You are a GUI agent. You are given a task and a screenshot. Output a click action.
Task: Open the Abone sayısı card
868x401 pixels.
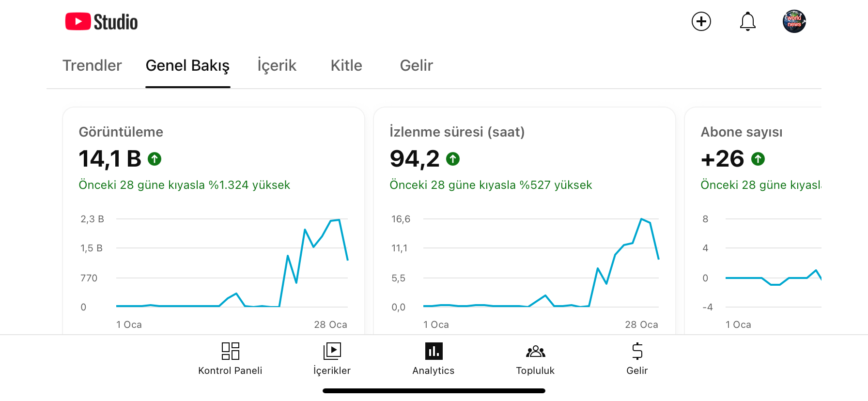(x=753, y=220)
